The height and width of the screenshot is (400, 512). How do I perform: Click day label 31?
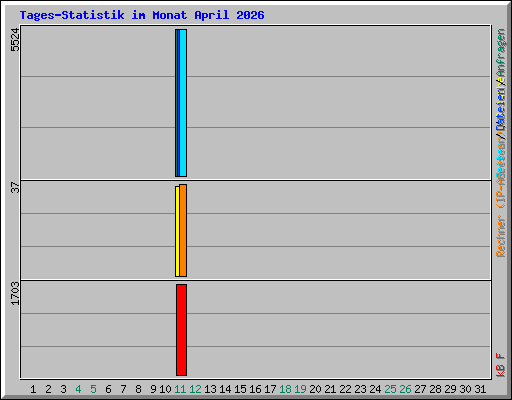tap(480, 389)
